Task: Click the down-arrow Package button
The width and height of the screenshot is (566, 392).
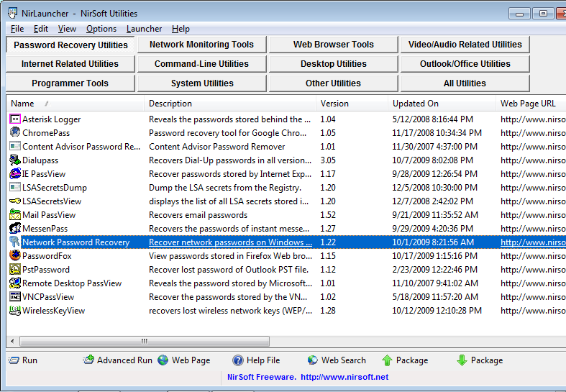Action: pos(480,360)
